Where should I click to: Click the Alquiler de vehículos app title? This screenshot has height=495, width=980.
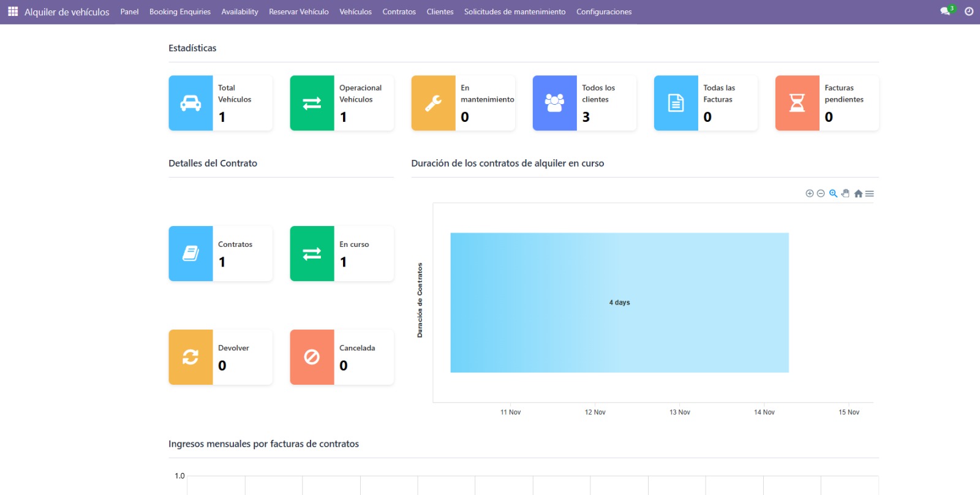[67, 12]
